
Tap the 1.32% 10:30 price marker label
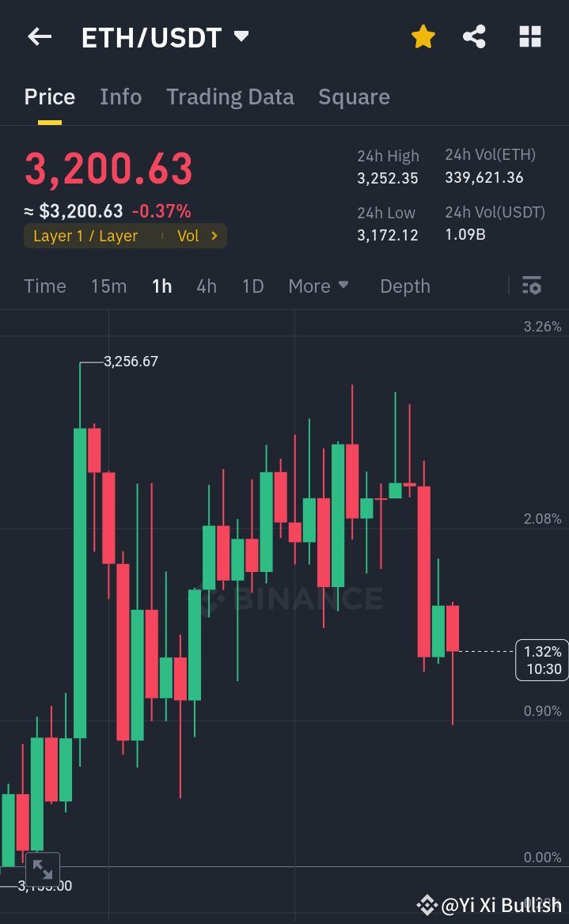[x=541, y=659]
